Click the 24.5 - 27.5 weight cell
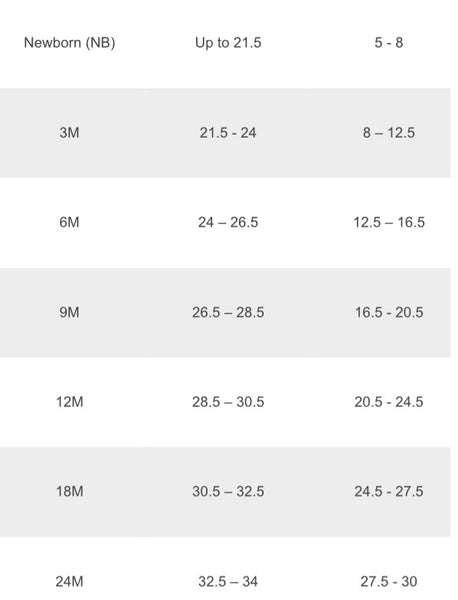 (389, 491)
